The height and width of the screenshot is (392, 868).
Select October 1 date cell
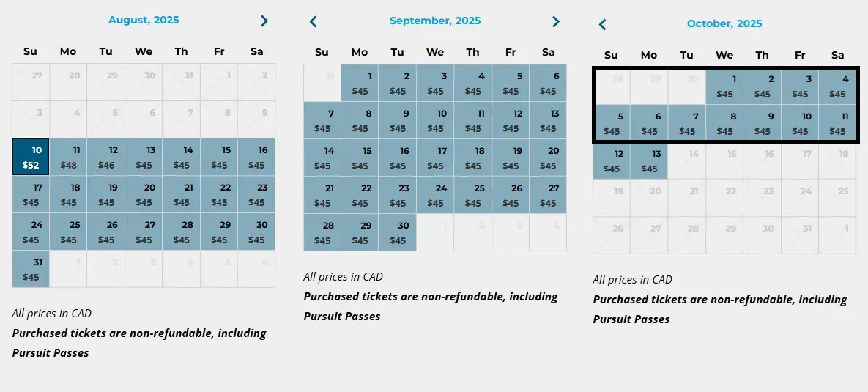tap(724, 86)
